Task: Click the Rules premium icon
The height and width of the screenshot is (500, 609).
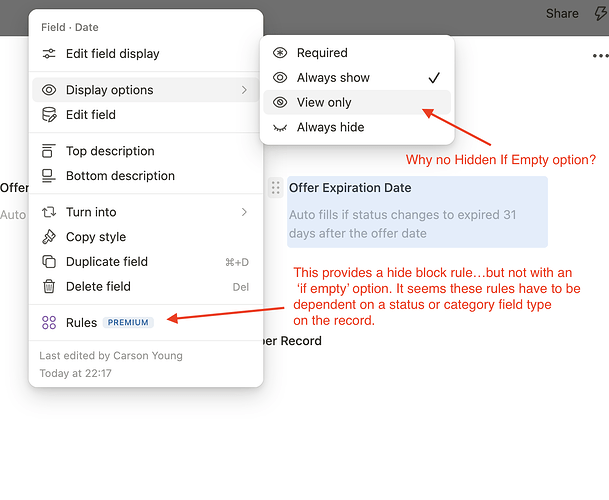Action: [49, 323]
